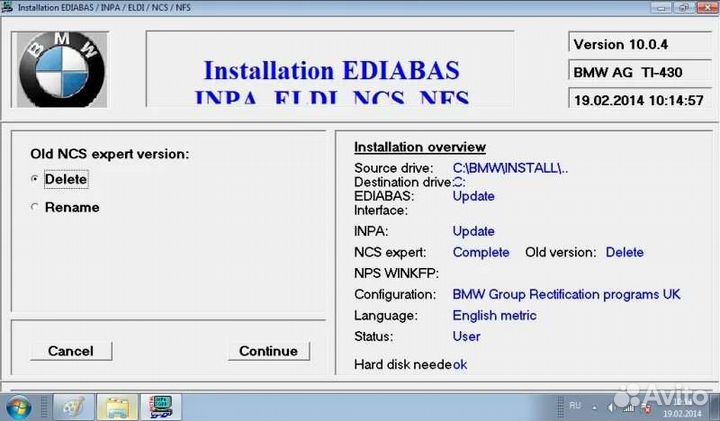
Task: Open the Windows Start menu
Action: pos(19,407)
